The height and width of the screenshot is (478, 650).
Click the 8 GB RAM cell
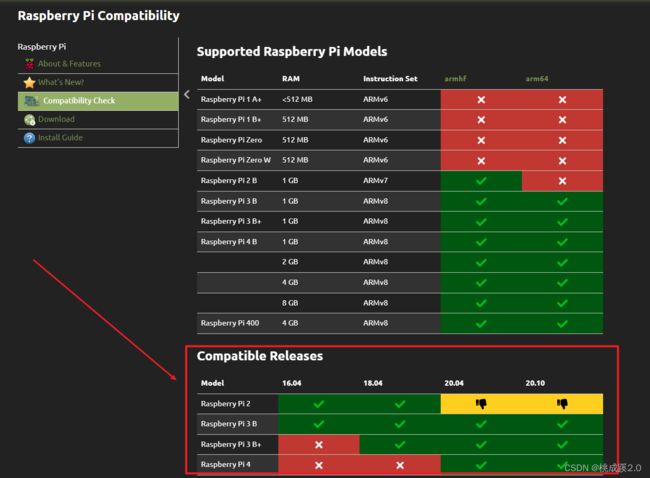click(x=290, y=303)
